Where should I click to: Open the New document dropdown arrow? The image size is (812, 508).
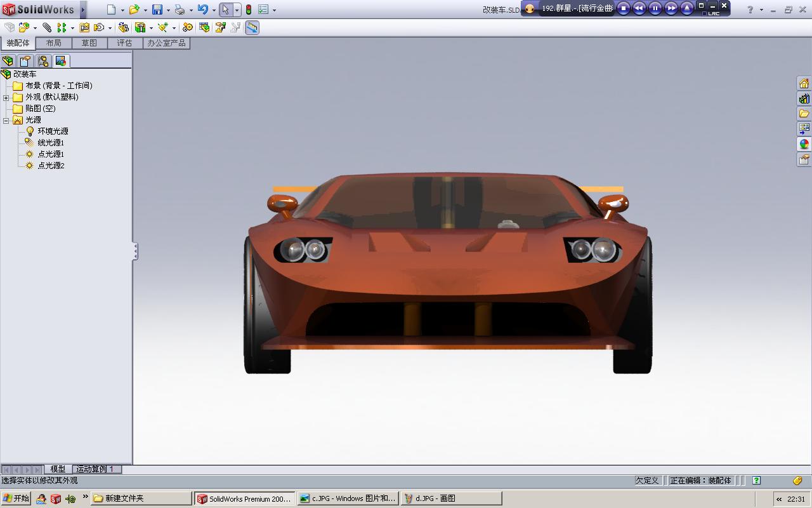122,10
